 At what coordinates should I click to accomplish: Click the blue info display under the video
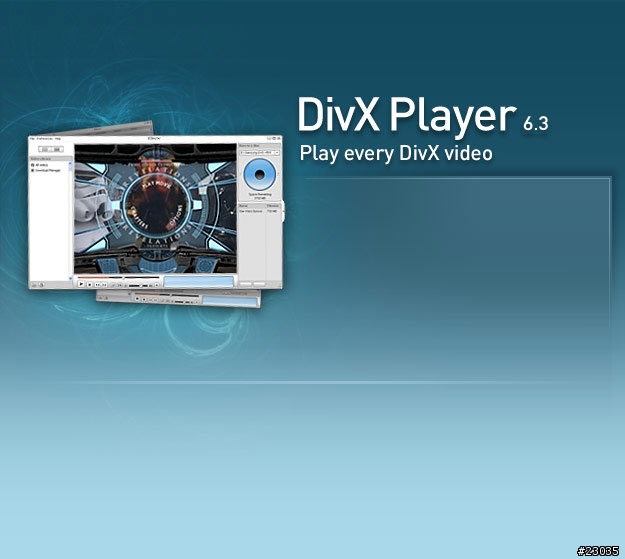point(199,281)
